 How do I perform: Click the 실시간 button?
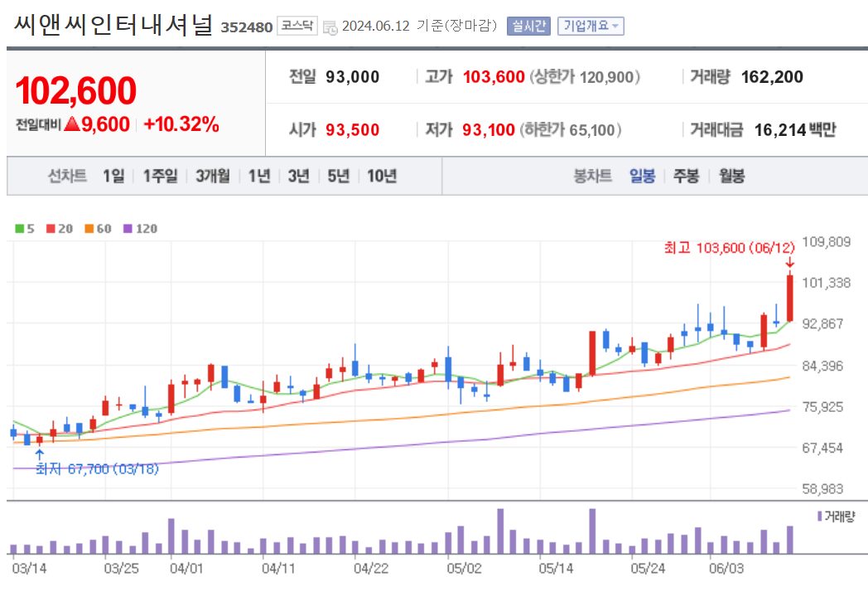click(528, 26)
